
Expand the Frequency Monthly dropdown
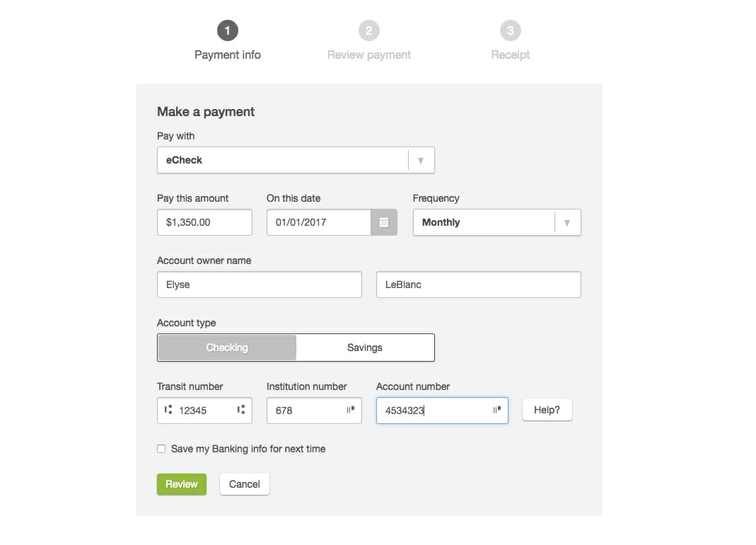[496, 222]
